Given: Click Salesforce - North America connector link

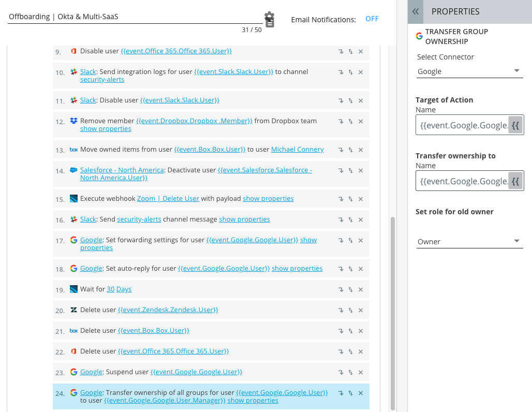Looking at the screenshot, I should (x=122, y=170).
